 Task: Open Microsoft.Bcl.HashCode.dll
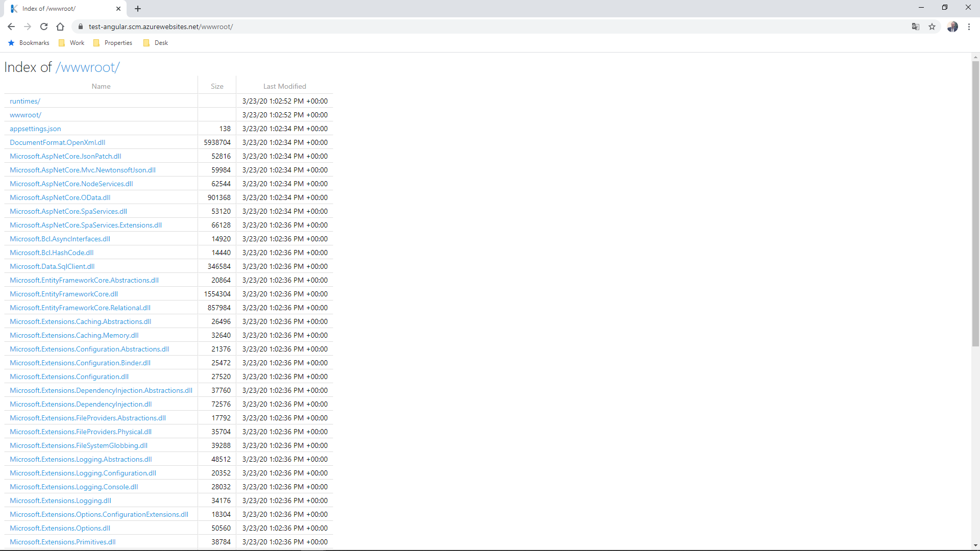pyautogui.click(x=52, y=253)
